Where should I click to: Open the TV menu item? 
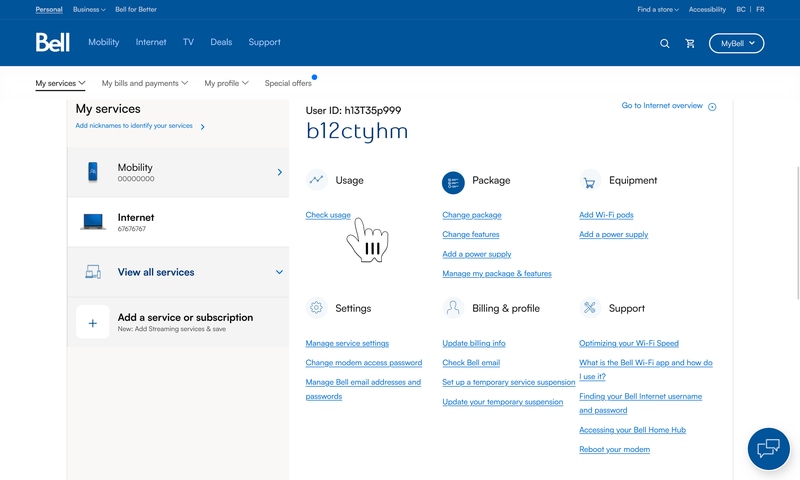(188, 42)
